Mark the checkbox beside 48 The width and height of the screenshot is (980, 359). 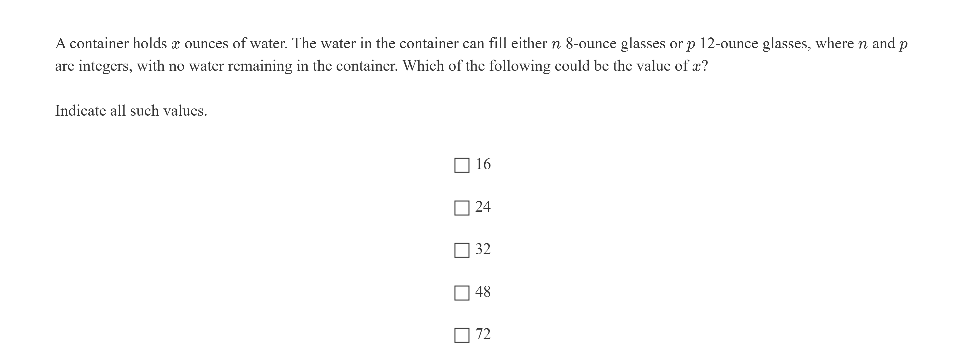462,293
